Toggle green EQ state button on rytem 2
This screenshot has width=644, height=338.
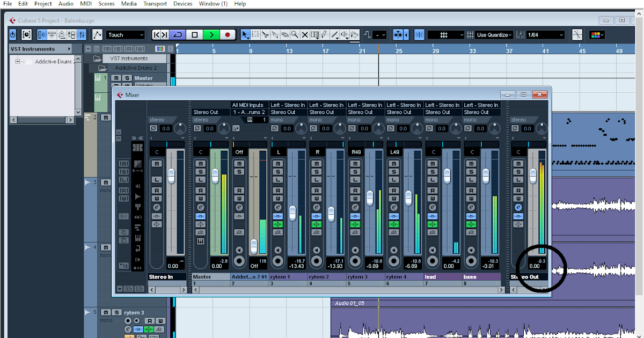click(x=316, y=224)
